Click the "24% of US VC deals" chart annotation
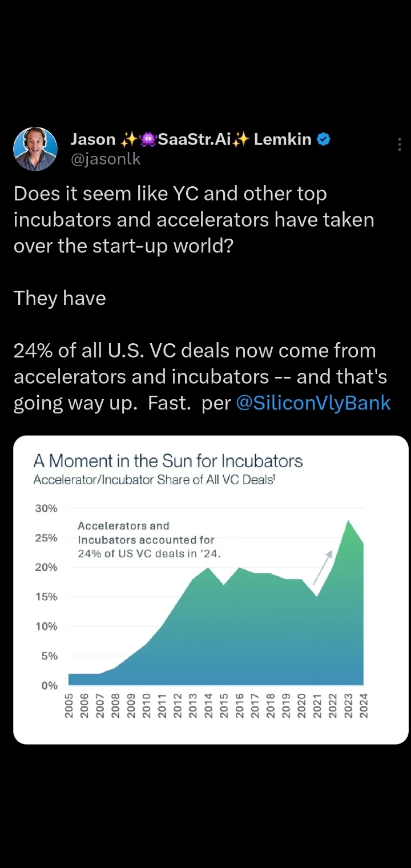 149,553
